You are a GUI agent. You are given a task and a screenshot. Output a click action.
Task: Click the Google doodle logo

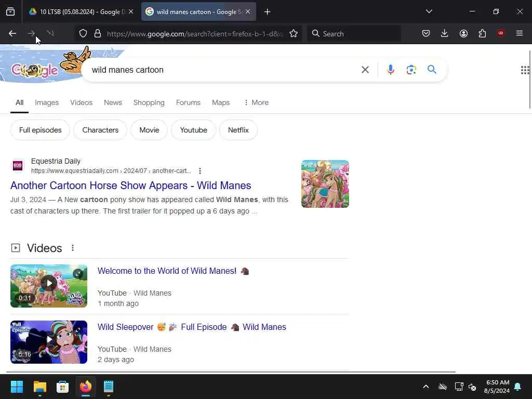[34, 70]
